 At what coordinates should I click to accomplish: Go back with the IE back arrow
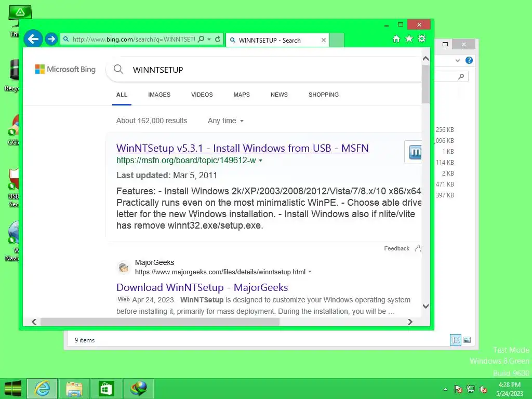click(x=33, y=39)
